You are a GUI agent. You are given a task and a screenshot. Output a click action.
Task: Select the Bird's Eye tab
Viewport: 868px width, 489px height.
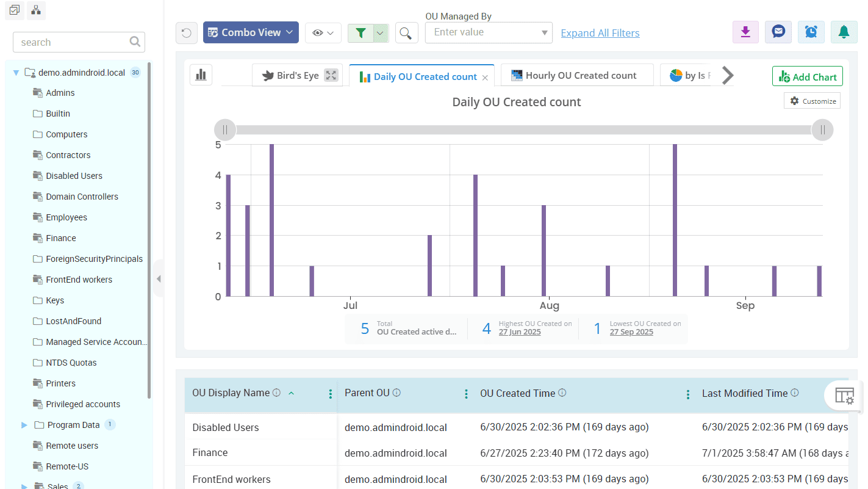point(290,76)
